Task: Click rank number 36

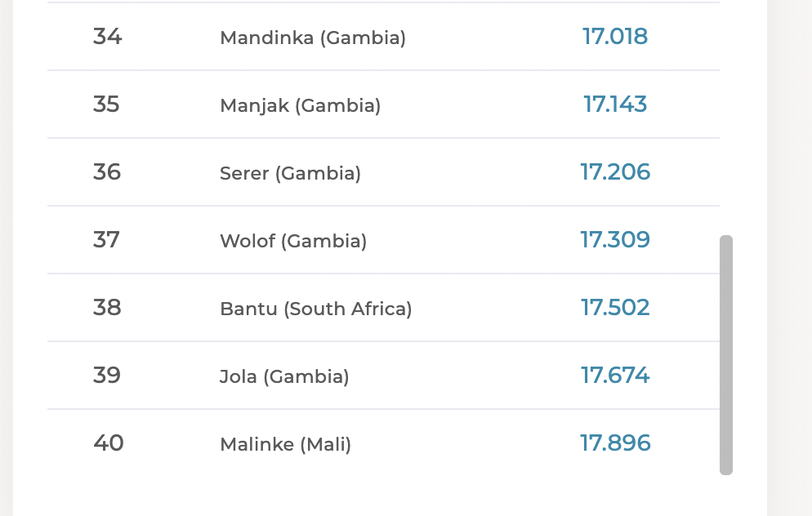Action: [107, 171]
